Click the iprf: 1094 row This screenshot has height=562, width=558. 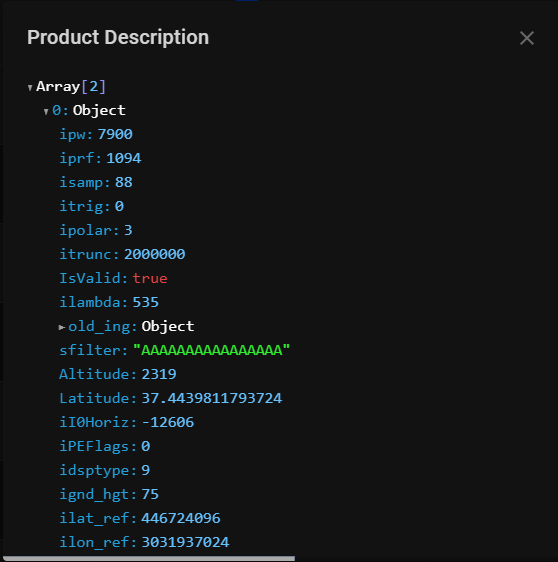click(100, 158)
